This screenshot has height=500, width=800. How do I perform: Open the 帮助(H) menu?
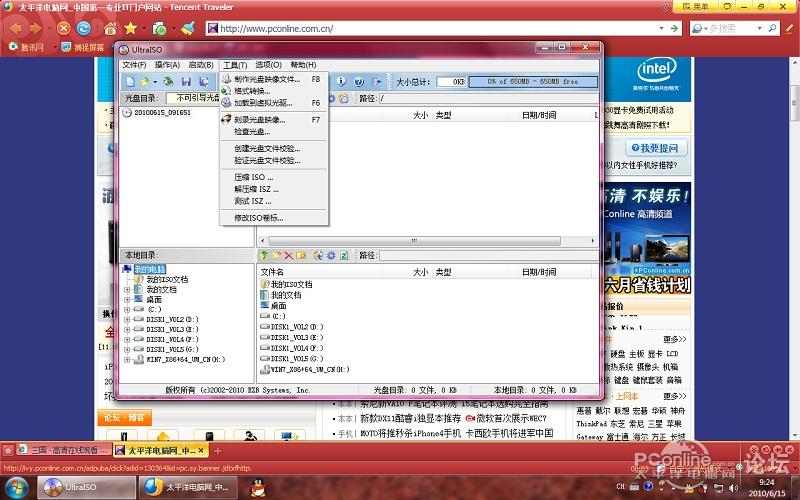(x=303, y=65)
